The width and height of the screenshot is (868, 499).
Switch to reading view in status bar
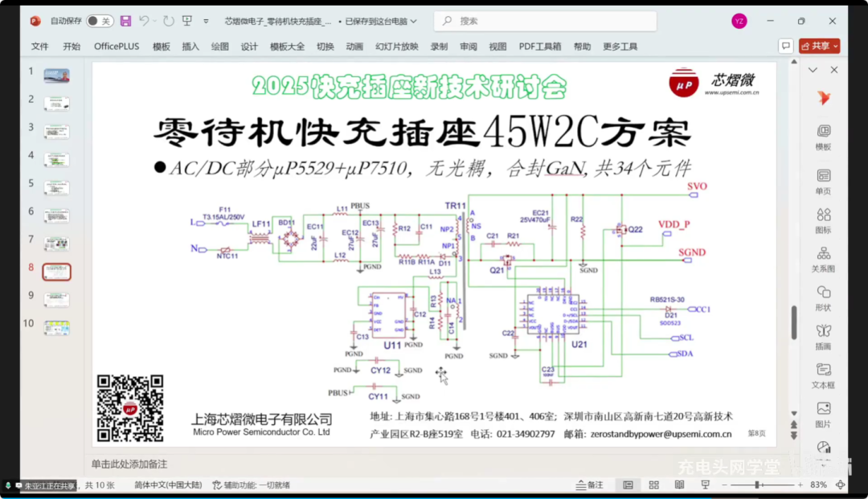pos(679,485)
